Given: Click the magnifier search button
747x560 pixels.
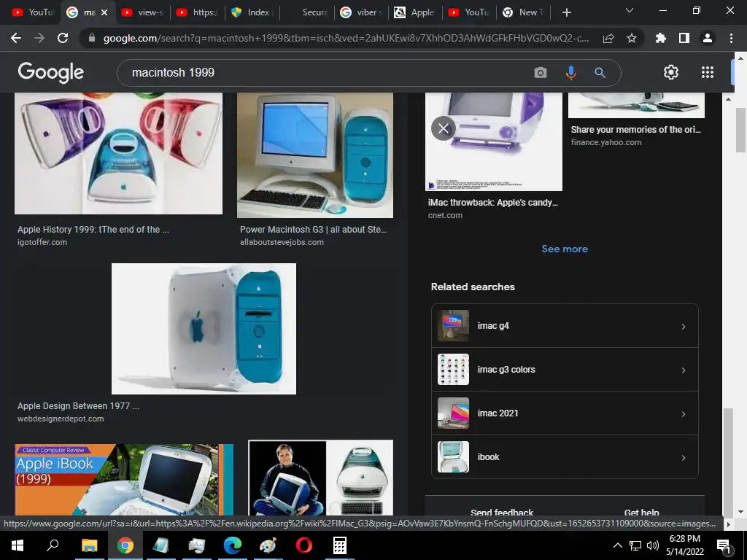Looking at the screenshot, I should coord(600,72).
